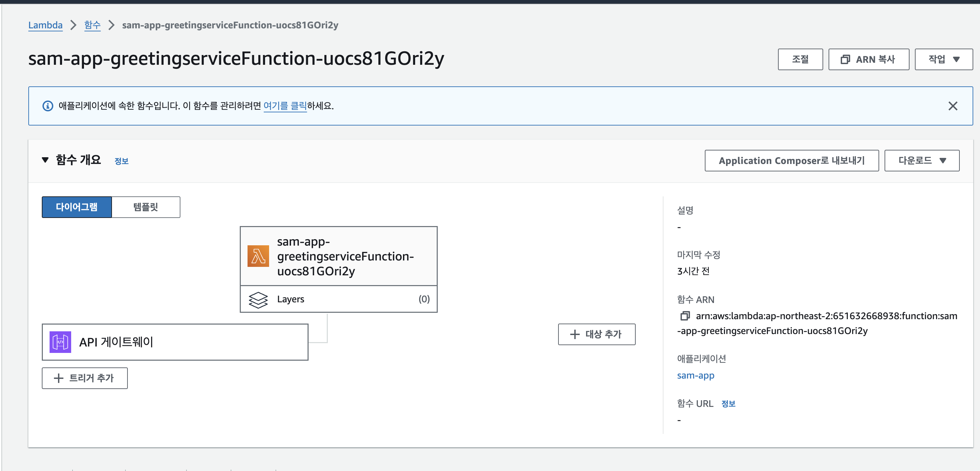Click the sam-app-greetingserviceFunction page heading
Image resolution: width=980 pixels, height=471 pixels.
[236, 58]
